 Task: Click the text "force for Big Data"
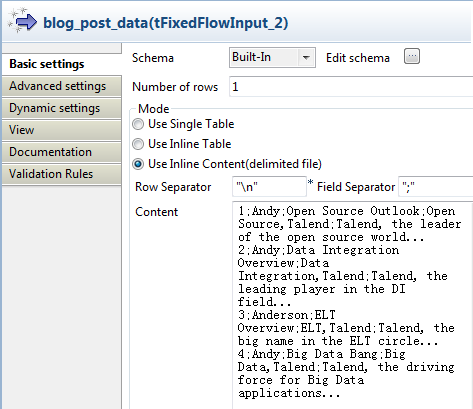[x=301, y=380]
